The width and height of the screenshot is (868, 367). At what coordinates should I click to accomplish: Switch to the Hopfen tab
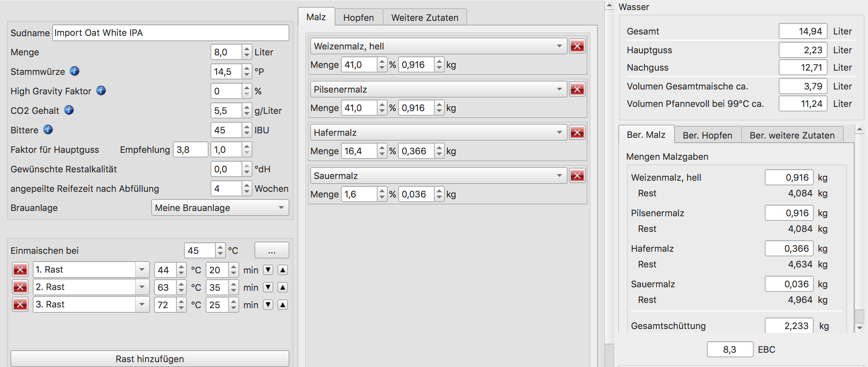click(x=358, y=17)
